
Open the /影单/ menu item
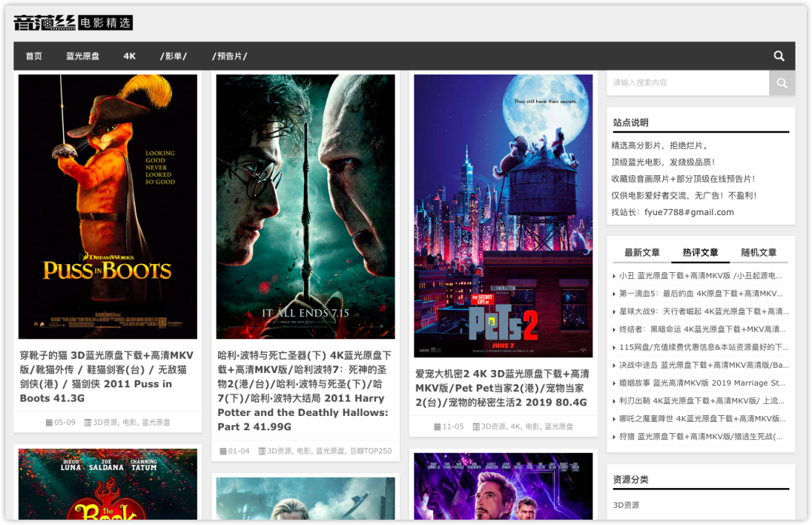pos(174,56)
